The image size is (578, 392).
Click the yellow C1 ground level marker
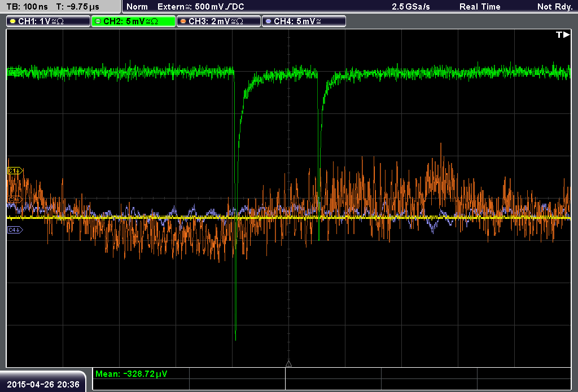[x=15, y=170]
